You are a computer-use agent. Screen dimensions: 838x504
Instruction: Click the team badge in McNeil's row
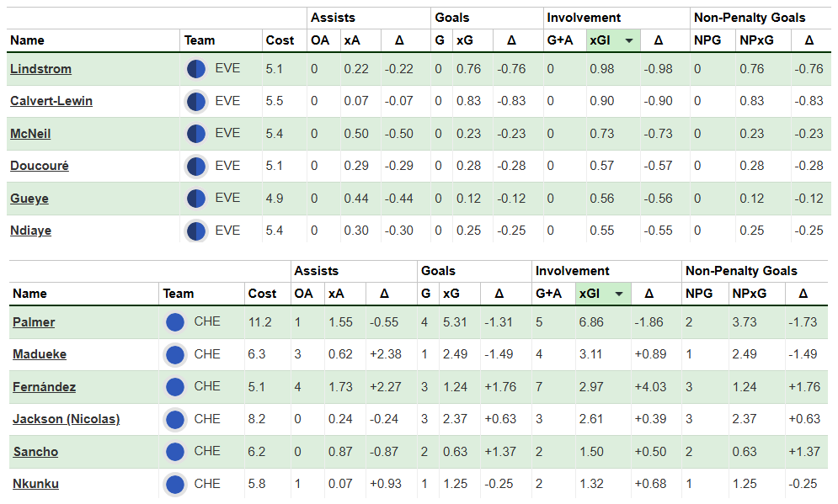(x=195, y=134)
